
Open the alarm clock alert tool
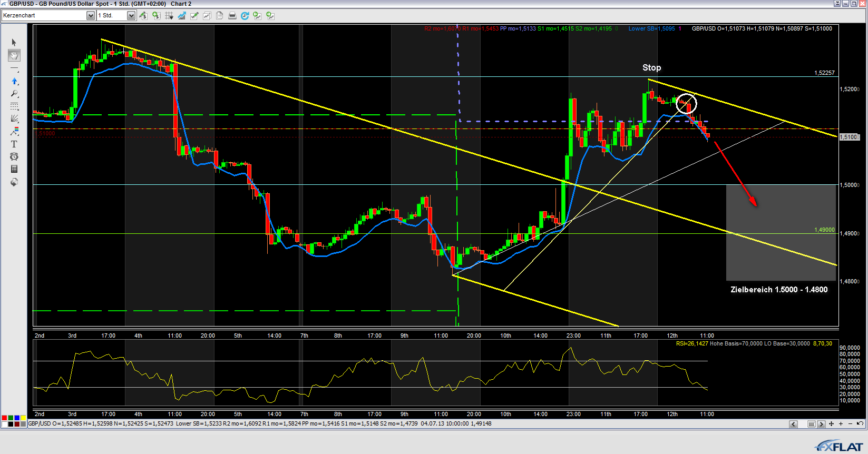click(x=14, y=156)
